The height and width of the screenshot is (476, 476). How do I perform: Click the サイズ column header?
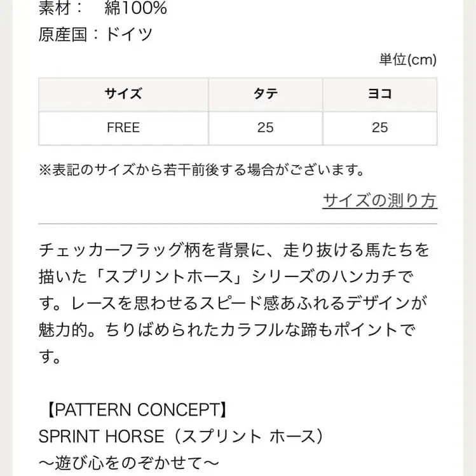(123, 95)
